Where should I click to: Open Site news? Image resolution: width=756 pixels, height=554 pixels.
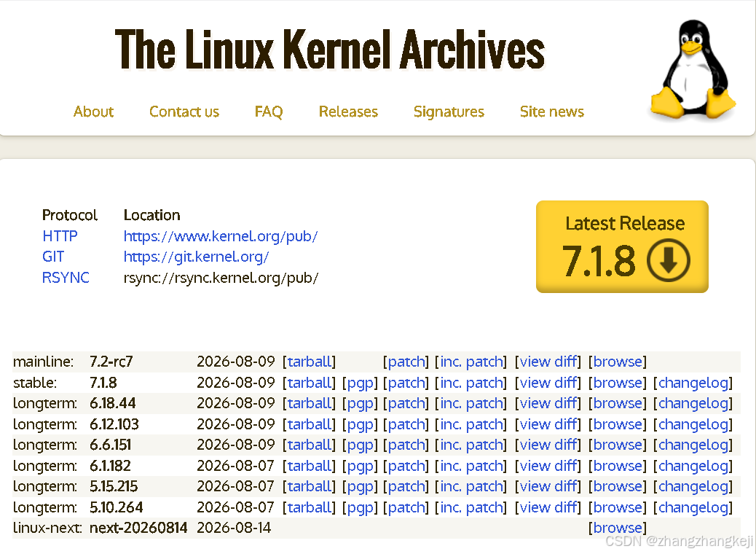551,112
